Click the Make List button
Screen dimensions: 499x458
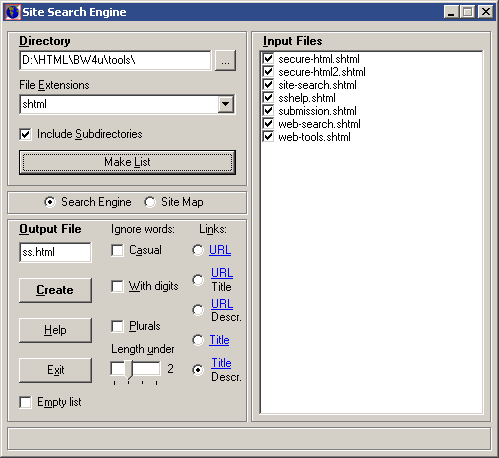pyautogui.click(x=127, y=162)
